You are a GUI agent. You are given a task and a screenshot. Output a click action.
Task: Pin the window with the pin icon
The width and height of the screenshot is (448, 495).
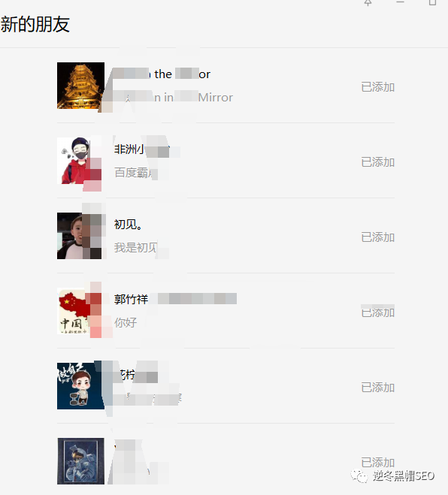click(x=368, y=2)
